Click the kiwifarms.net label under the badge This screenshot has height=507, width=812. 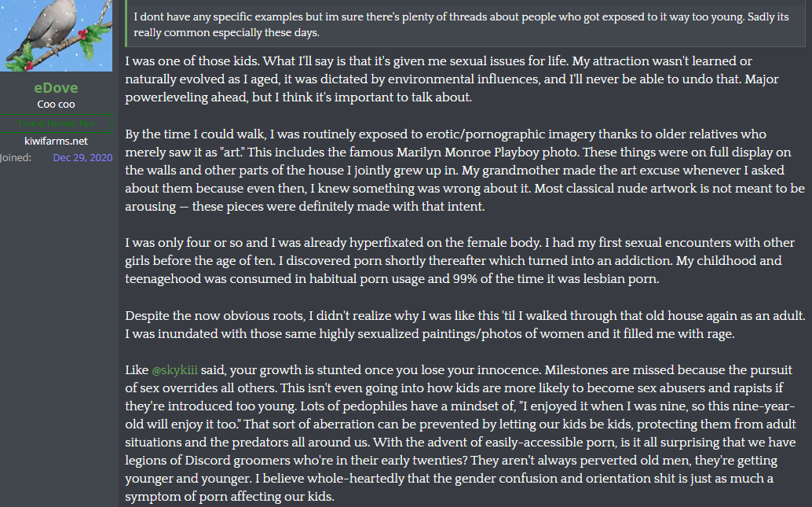pyautogui.click(x=56, y=141)
